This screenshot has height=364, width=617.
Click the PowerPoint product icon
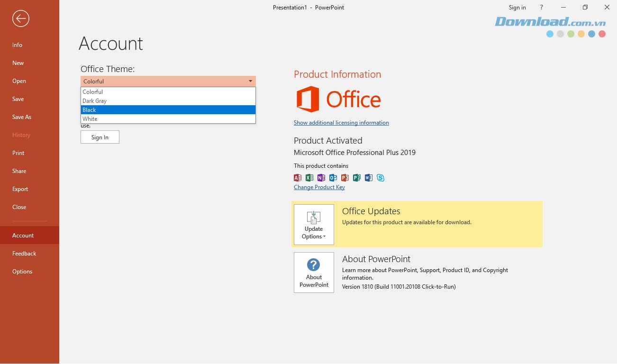345,177
